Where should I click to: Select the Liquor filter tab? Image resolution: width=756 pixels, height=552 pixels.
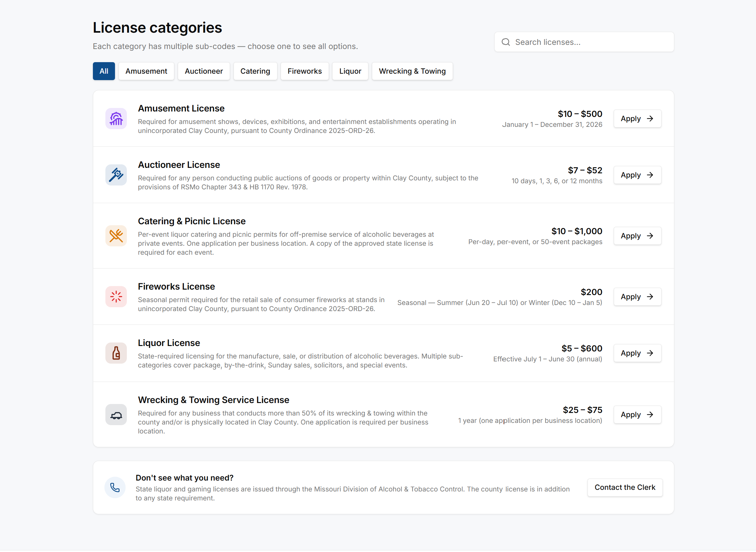[x=350, y=71]
